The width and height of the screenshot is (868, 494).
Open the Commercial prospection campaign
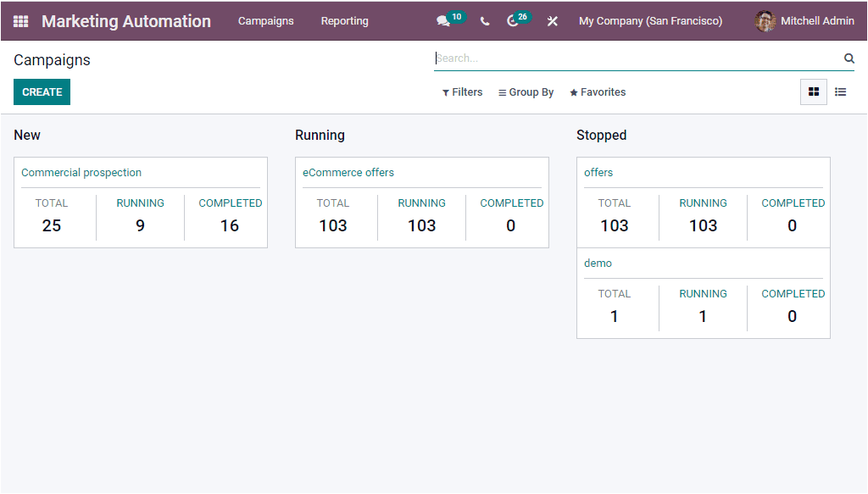coord(81,173)
